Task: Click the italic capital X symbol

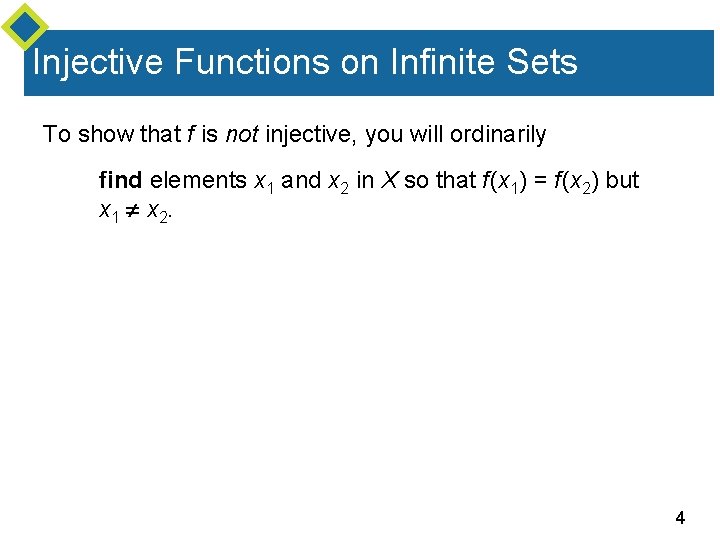Action: tap(390, 180)
